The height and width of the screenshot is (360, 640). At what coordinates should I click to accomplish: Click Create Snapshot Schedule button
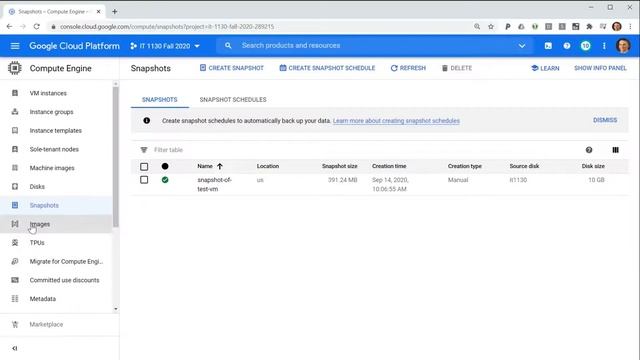[x=327, y=68]
